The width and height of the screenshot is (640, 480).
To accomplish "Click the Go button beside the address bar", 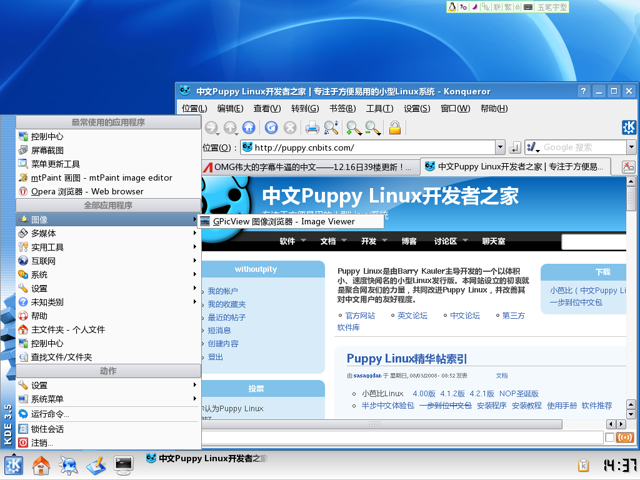I will pyautogui.click(x=515, y=147).
